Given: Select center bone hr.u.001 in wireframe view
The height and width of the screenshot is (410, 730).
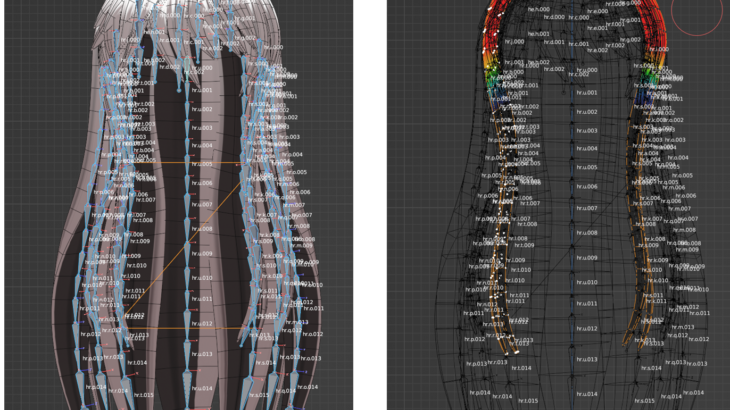Looking at the screenshot, I should (x=586, y=93).
